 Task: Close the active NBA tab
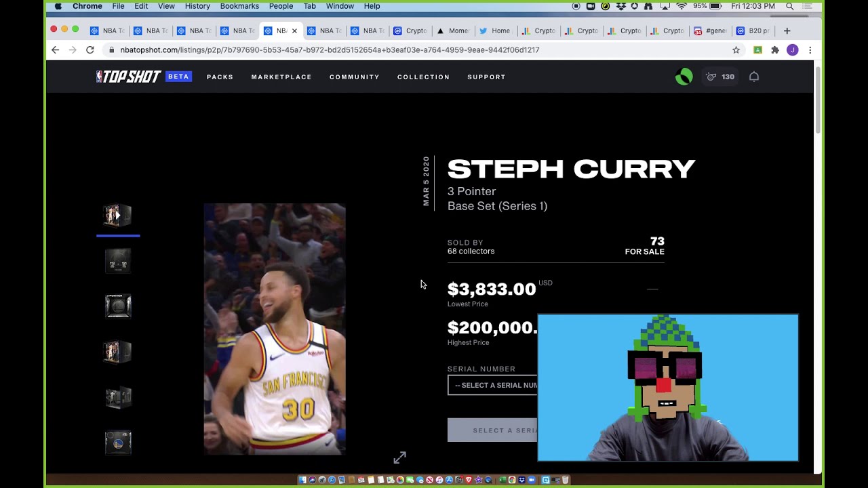(294, 30)
